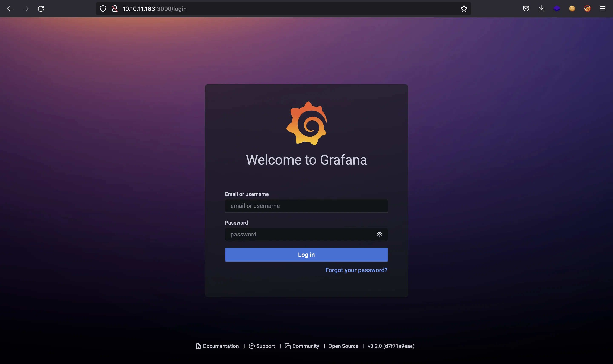Click the Log in button
This screenshot has height=364, width=613.
click(x=306, y=255)
